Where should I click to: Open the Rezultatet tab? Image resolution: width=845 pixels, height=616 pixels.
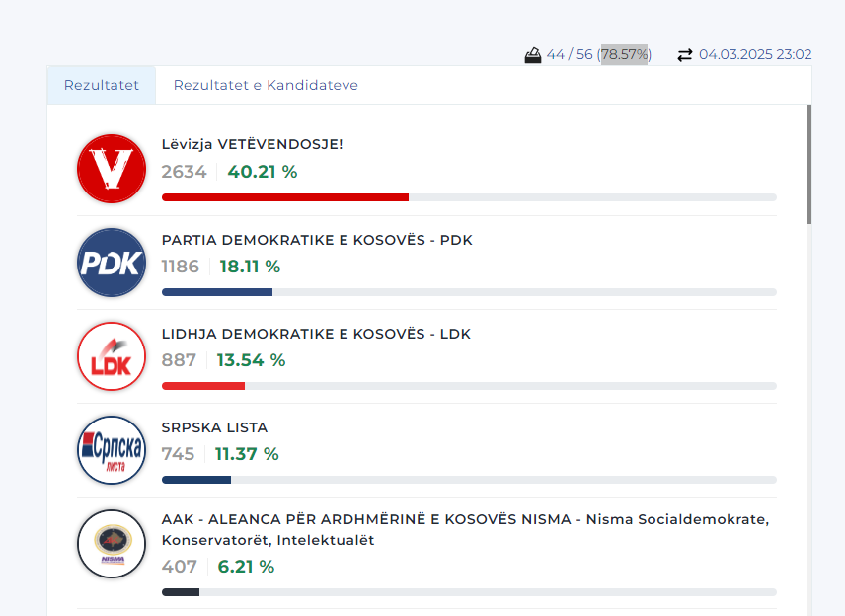pos(102,85)
